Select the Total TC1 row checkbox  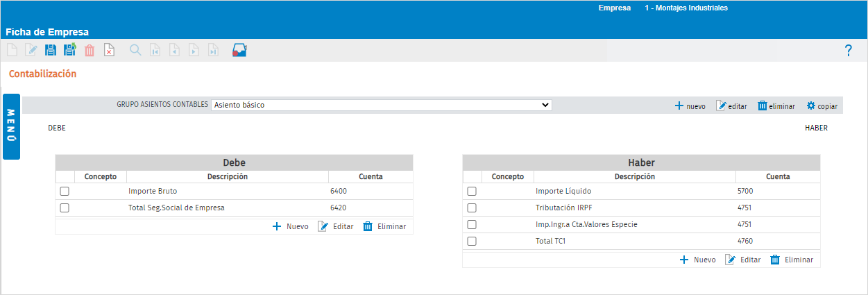tap(472, 241)
